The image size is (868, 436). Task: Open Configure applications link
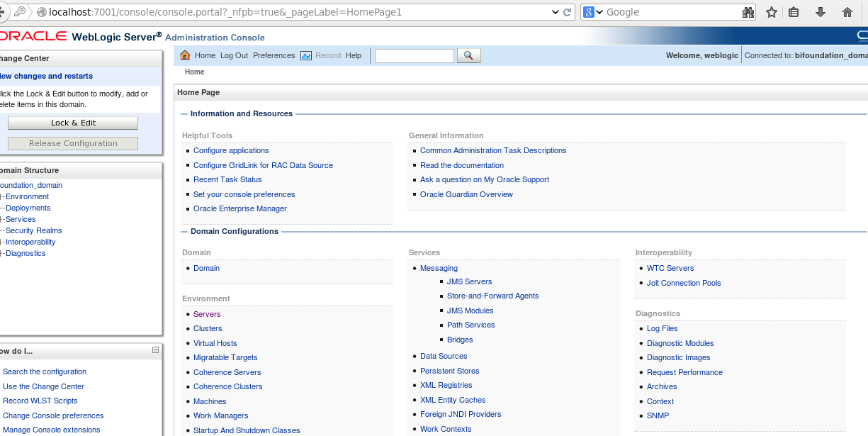coord(231,150)
